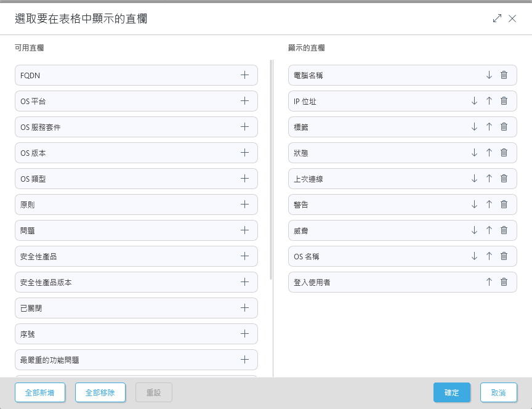The height and width of the screenshot is (409, 532).
Task: Select the OS 平台 row text
Action: pyautogui.click(x=33, y=101)
